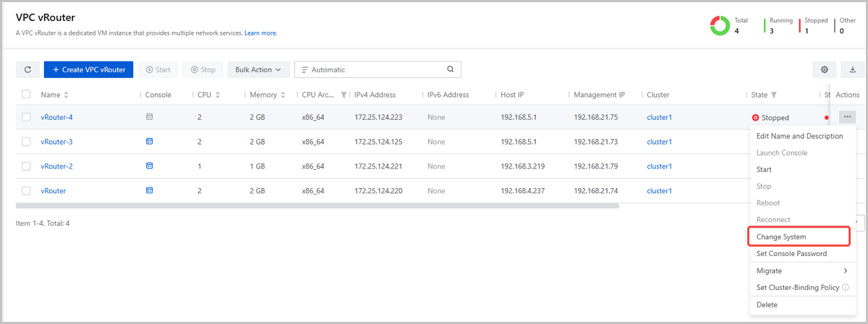Click the refresh icon button

(27, 69)
